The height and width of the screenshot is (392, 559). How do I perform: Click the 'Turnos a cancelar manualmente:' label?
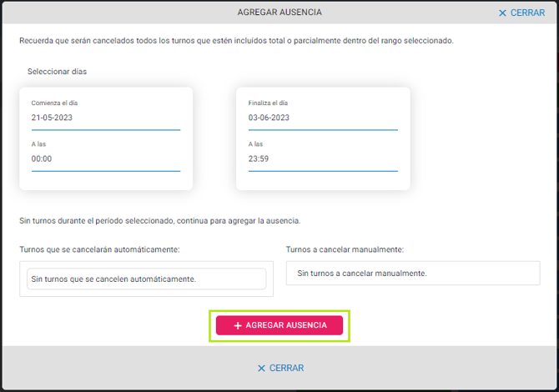[x=345, y=249]
